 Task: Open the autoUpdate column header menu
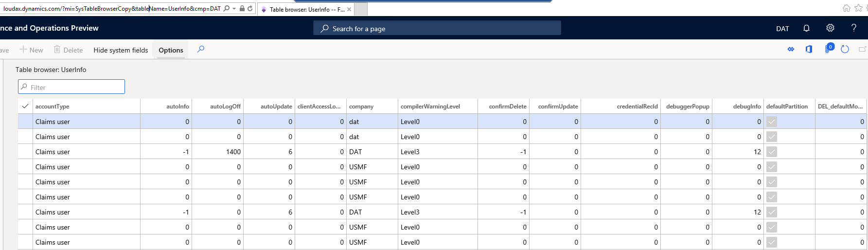tap(269, 107)
